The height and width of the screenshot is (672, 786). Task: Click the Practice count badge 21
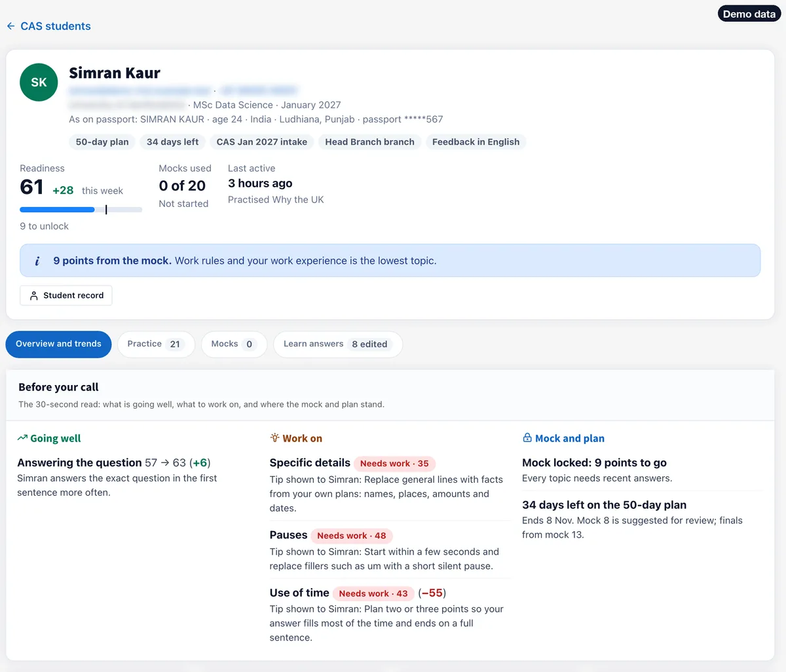click(x=175, y=344)
